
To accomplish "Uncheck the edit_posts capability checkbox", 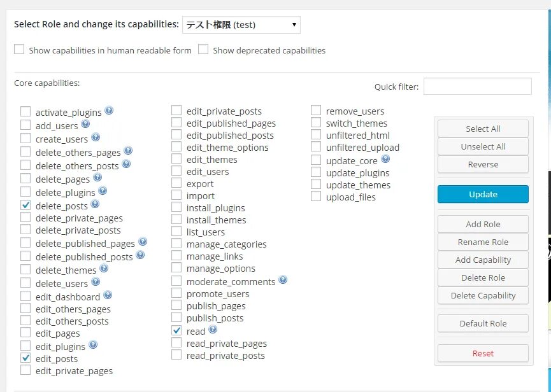I will tap(25, 358).
